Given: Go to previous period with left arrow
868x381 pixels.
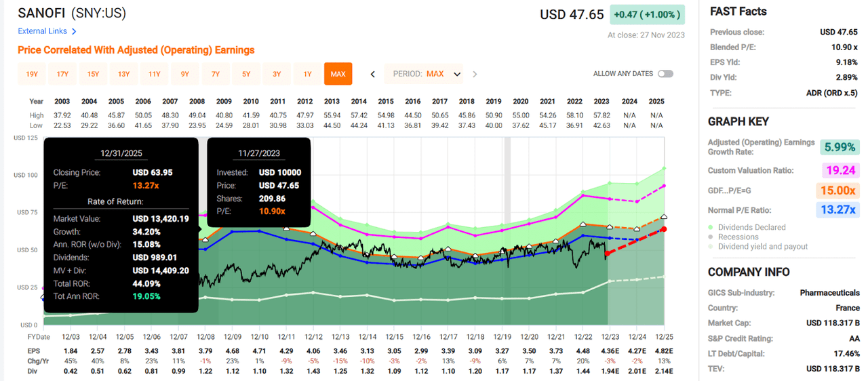Looking at the screenshot, I should point(372,74).
